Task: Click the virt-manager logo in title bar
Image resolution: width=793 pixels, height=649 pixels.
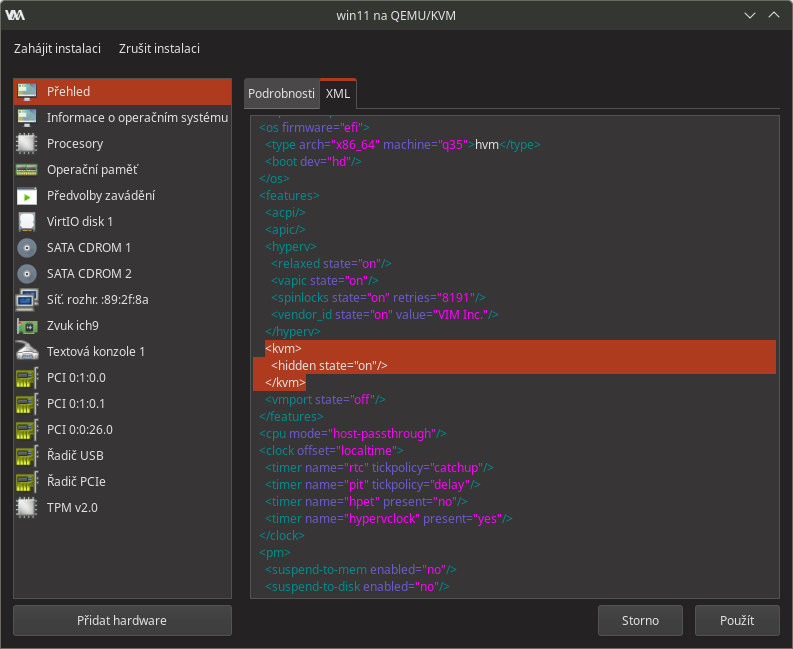Action: (x=15, y=15)
